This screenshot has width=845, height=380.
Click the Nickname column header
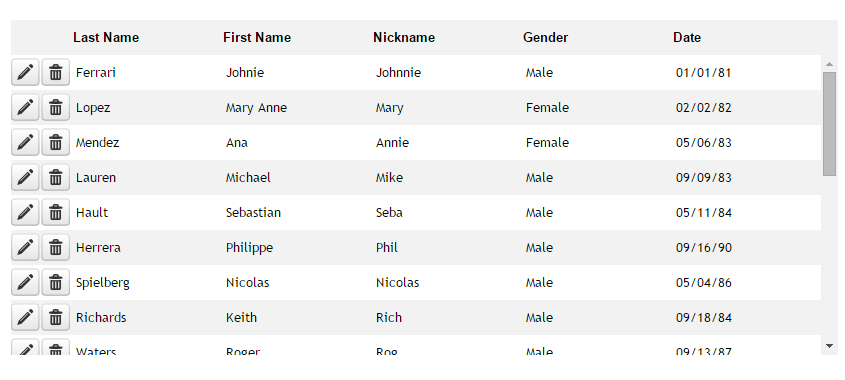pos(404,37)
